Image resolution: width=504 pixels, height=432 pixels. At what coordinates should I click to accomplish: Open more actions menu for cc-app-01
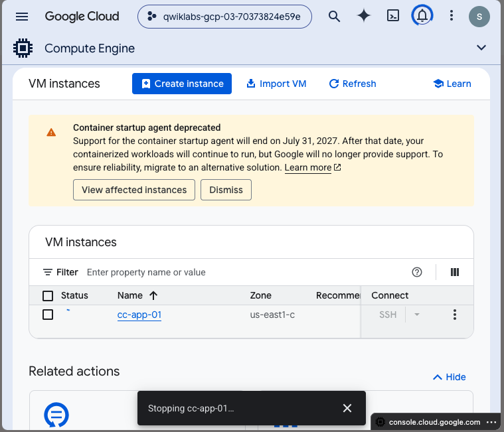pos(454,315)
